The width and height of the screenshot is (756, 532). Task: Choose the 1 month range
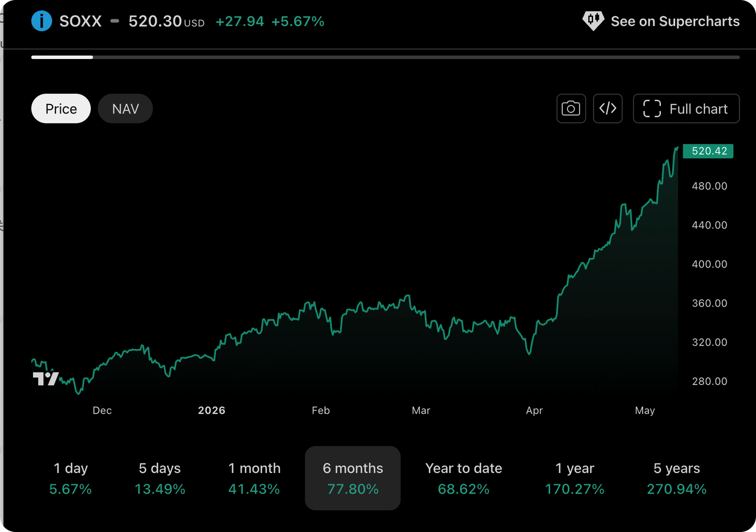(255, 478)
